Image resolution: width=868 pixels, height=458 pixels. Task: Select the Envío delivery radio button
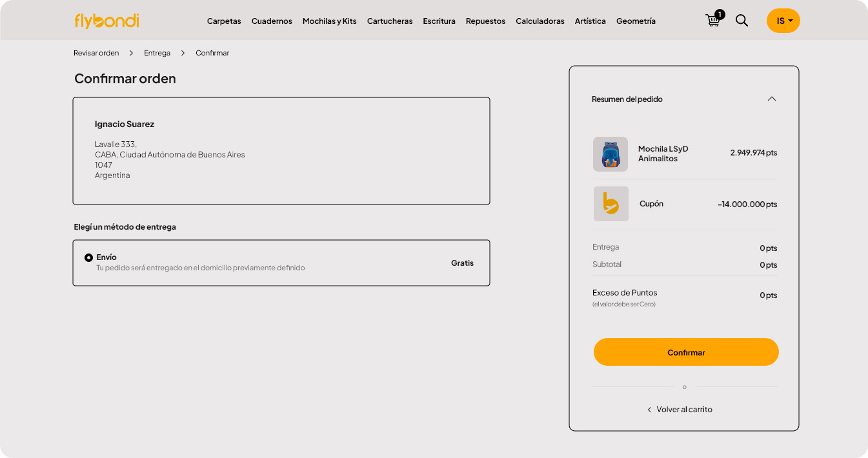click(89, 257)
